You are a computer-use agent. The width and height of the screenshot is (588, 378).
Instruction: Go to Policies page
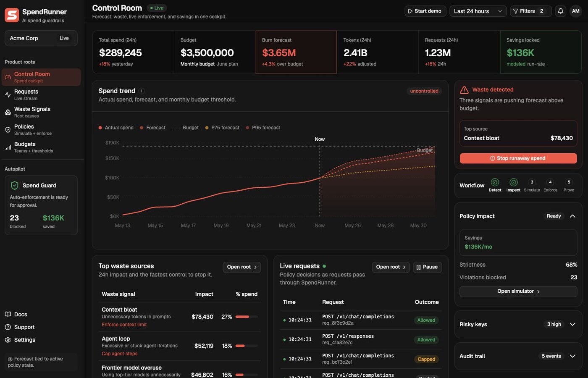coord(41,130)
